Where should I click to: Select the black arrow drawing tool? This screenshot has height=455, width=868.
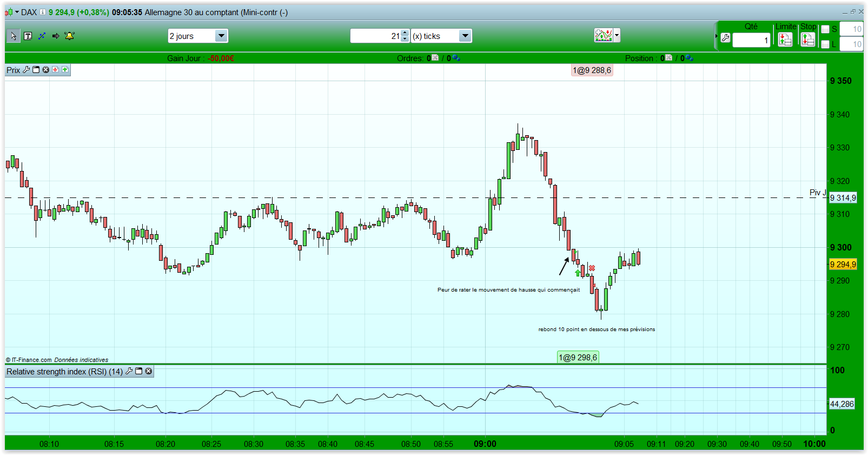(56, 36)
